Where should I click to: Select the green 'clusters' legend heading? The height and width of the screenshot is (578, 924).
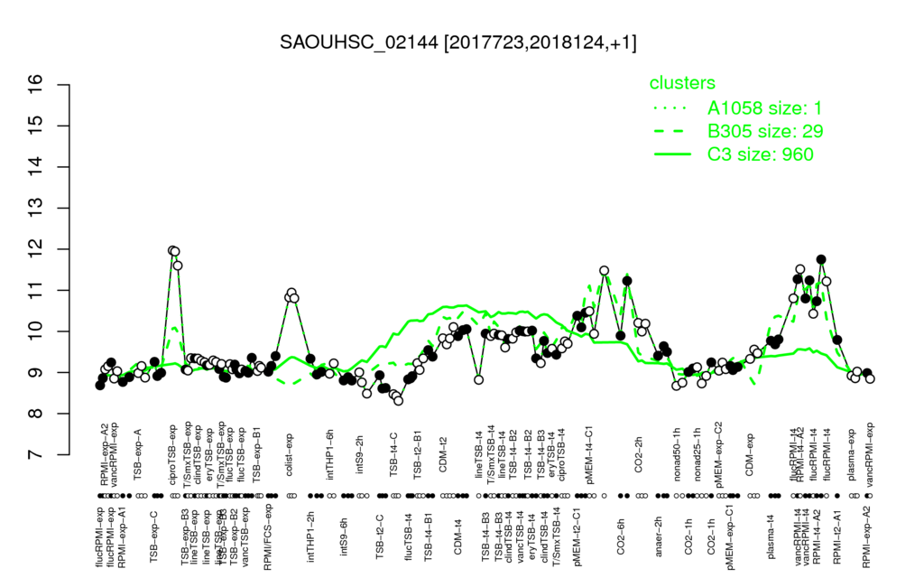tap(682, 83)
